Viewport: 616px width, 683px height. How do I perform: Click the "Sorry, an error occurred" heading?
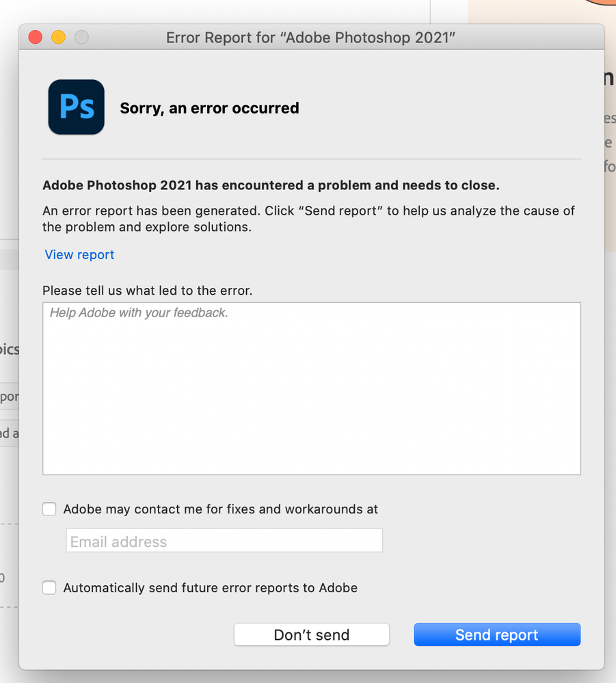209,108
